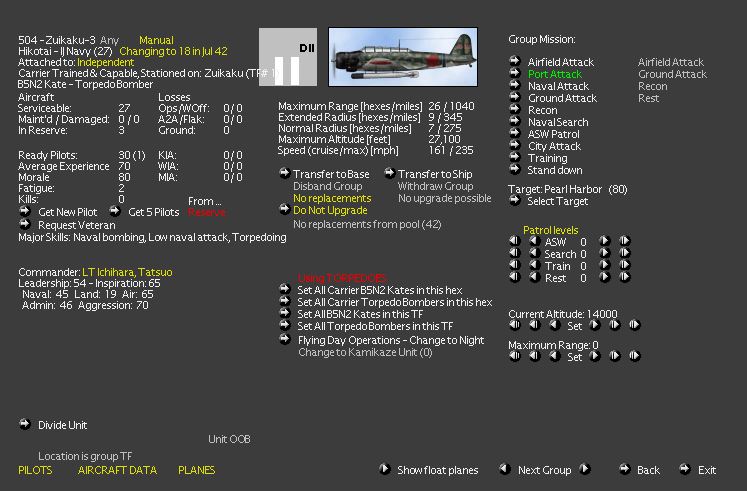Click Changing to 18 in Jul 42

[173, 51]
